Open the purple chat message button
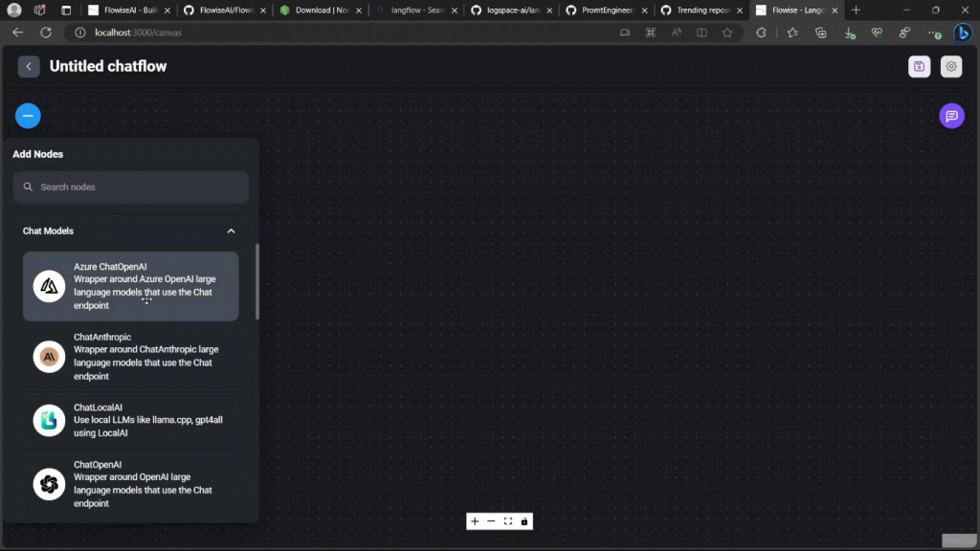The height and width of the screenshot is (551, 980). (951, 116)
